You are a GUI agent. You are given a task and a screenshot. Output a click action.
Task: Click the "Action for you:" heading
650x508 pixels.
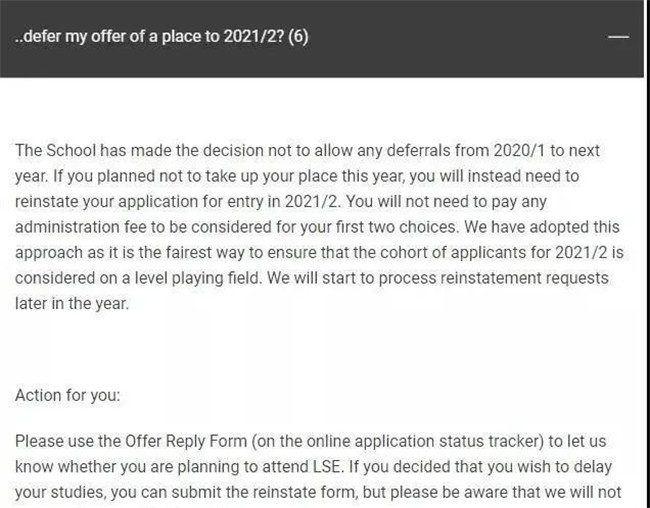pos(68,395)
